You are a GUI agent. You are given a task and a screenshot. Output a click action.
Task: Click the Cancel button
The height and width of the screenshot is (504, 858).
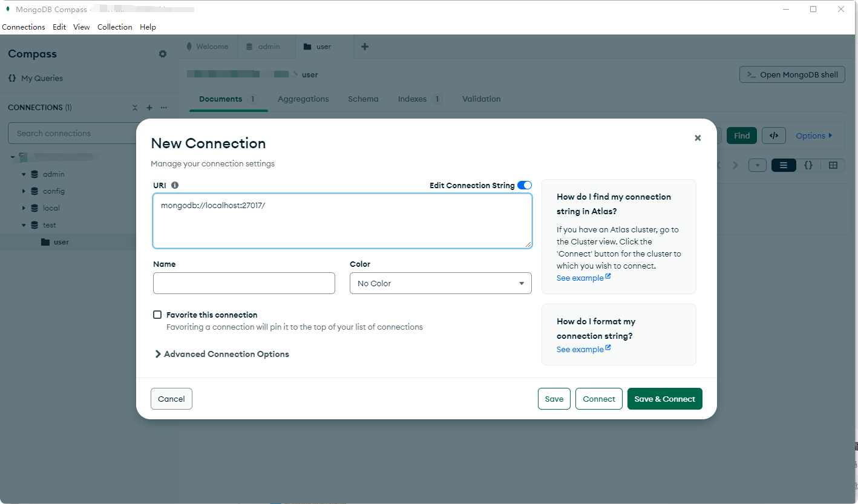click(x=171, y=399)
